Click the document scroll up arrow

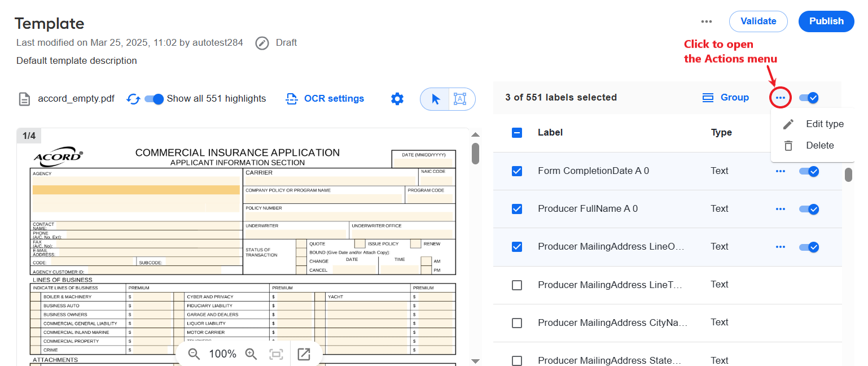coord(475,134)
